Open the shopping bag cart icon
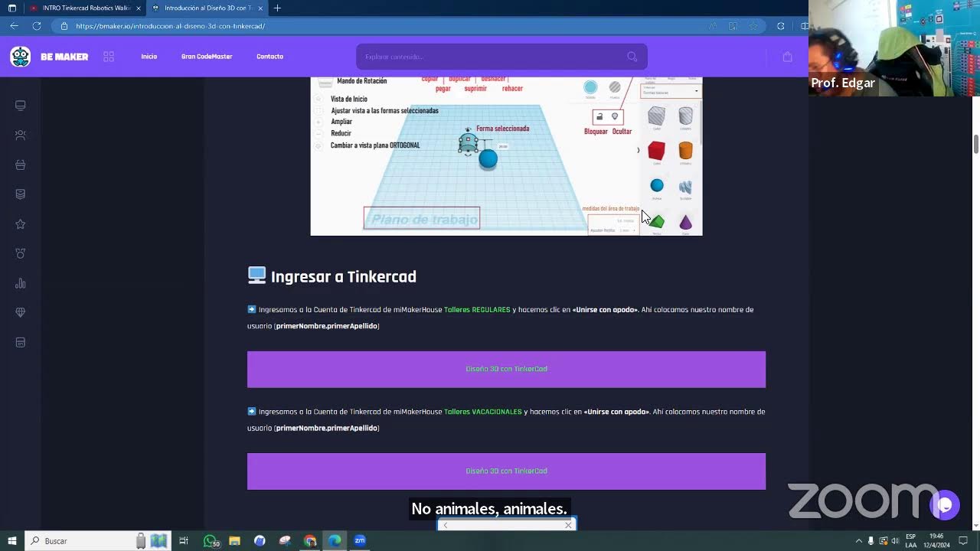Viewport: 980px width, 551px height. pyautogui.click(x=787, y=57)
